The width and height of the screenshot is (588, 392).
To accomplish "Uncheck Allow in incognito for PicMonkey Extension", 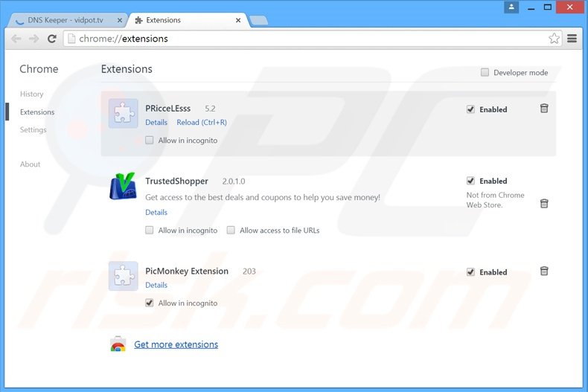I will 150,303.
